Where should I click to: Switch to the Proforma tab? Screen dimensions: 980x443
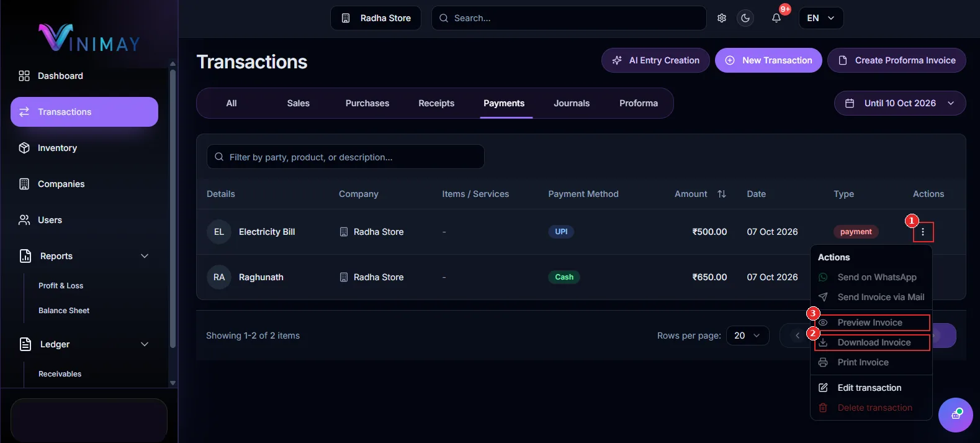click(639, 103)
